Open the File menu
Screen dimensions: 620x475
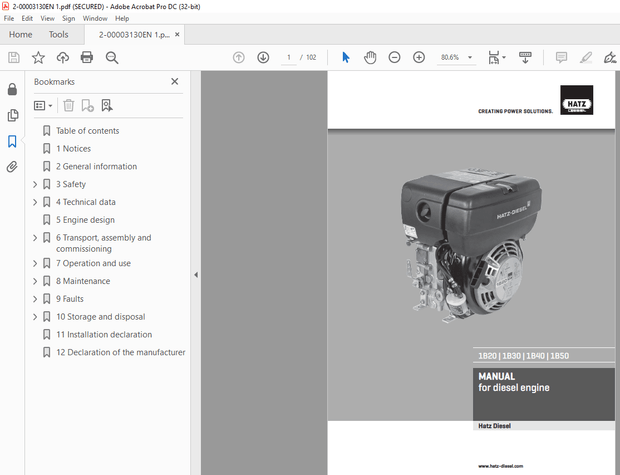[9, 19]
